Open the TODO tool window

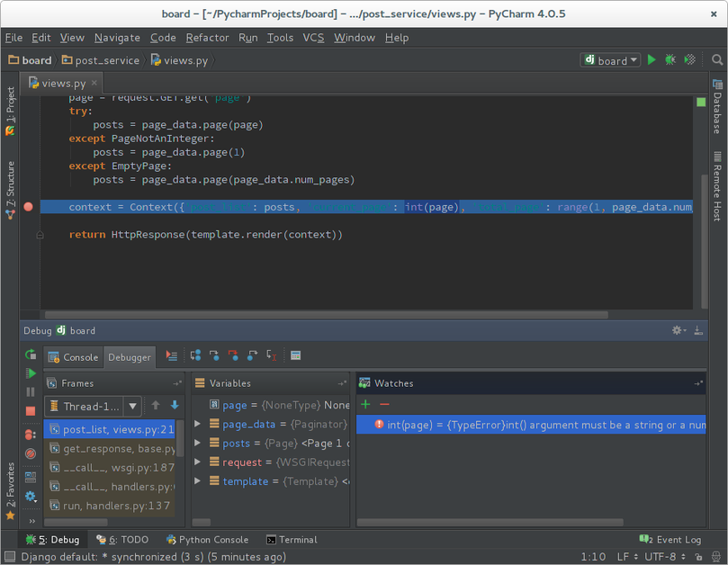point(122,540)
